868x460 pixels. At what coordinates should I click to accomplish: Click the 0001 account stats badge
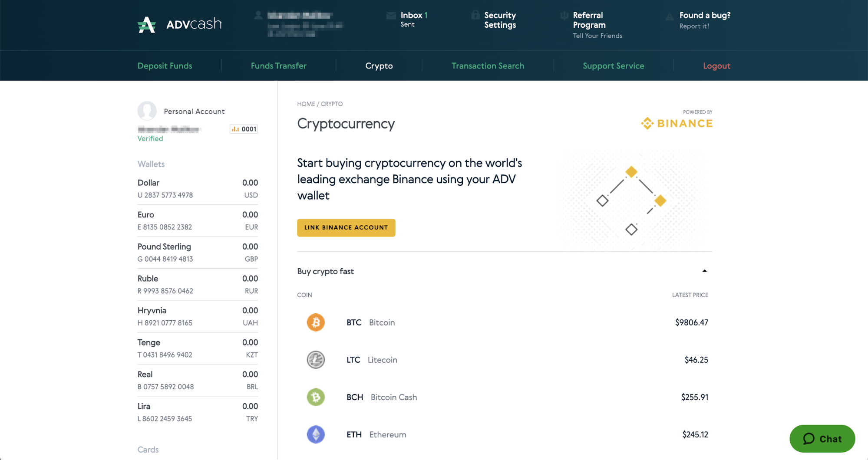(x=244, y=129)
